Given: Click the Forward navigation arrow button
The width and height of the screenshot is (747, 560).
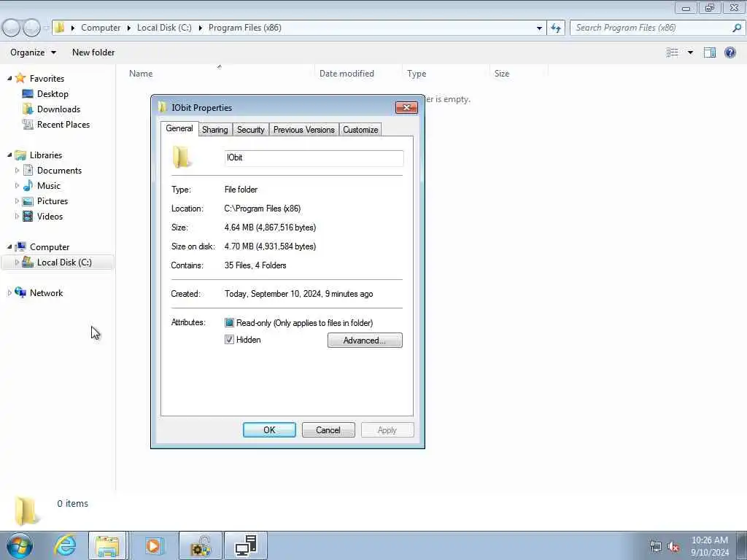Looking at the screenshot, I should [x=31, y=28].
